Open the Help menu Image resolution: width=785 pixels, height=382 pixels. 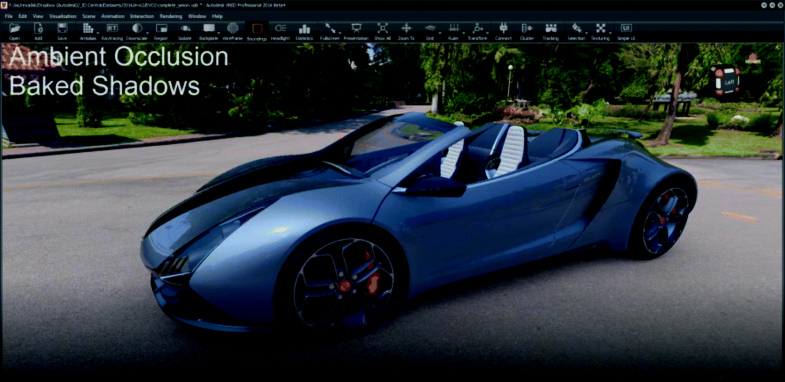pos(217,16)
